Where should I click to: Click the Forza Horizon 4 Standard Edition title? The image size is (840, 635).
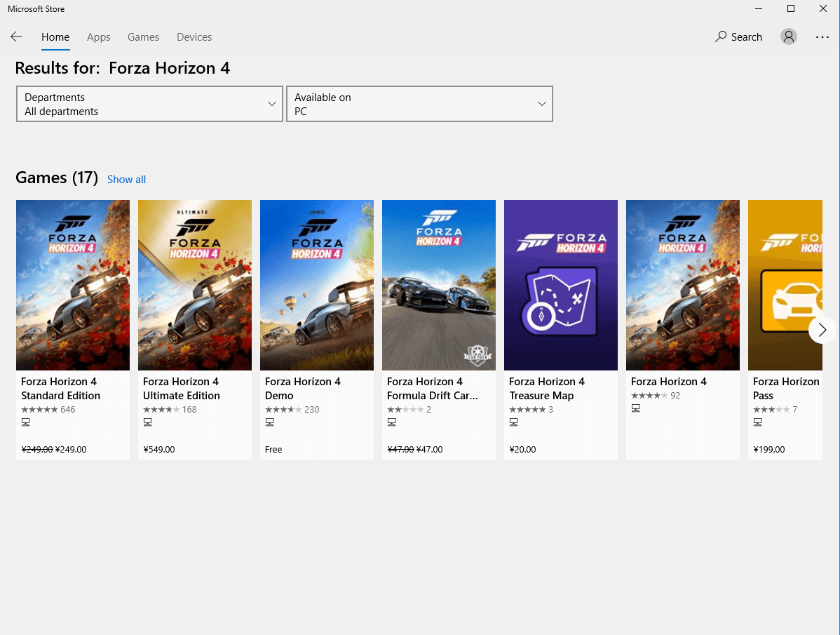click(x=60, y=389)
